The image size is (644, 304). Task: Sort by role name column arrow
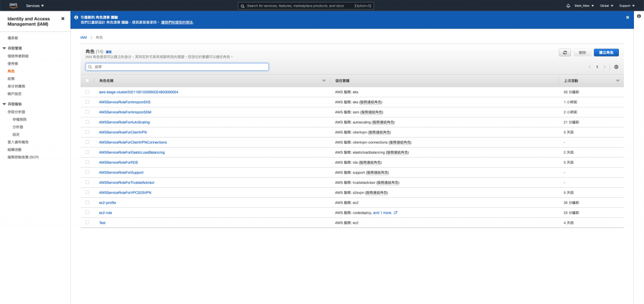click(324, 81)
